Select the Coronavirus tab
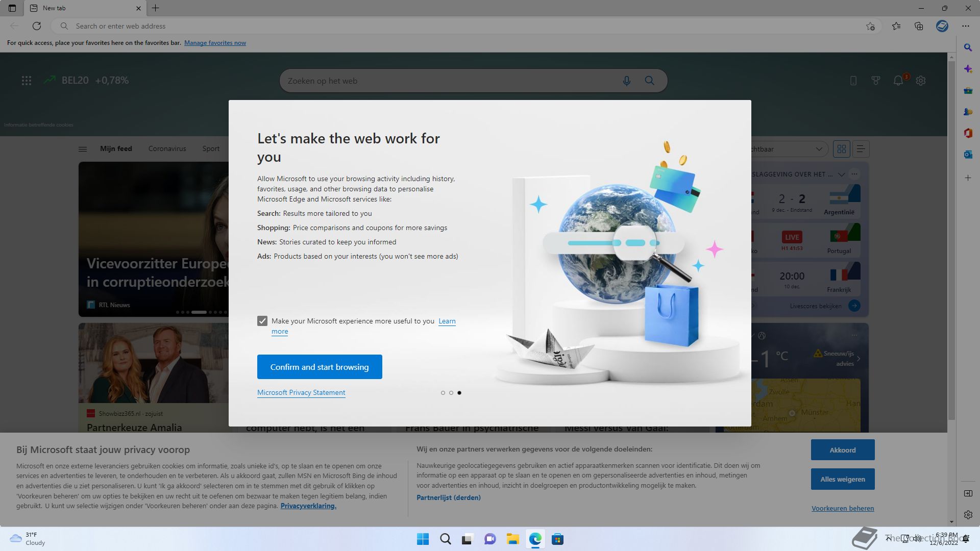The height and width of the screenshot is (551, 980). 167,148
